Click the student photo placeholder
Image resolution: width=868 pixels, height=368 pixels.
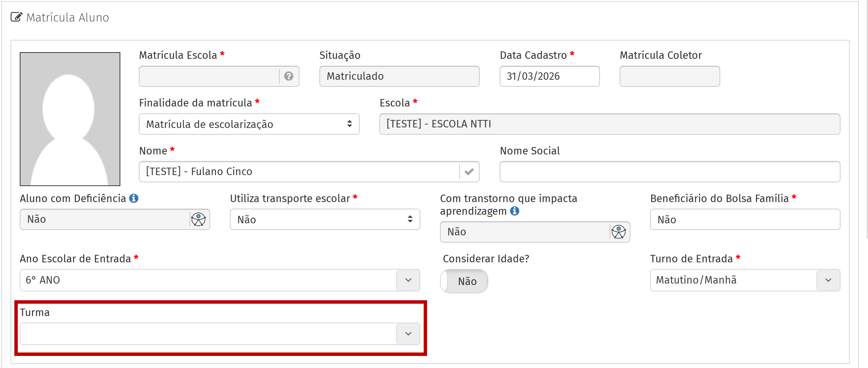[70, 119]
